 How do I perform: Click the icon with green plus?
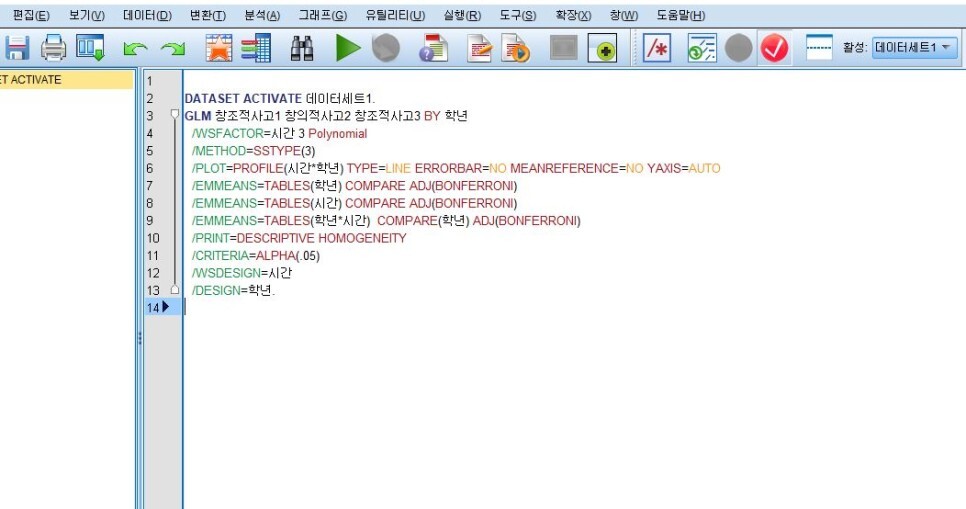pyautogui.click(x=602, y=48)
